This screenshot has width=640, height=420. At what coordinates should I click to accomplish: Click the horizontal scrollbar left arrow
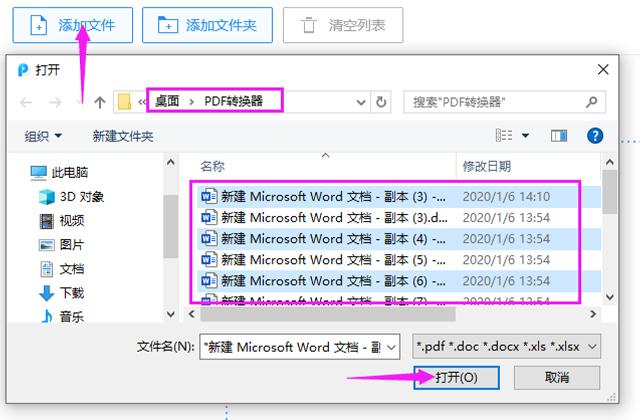[191, 314]
